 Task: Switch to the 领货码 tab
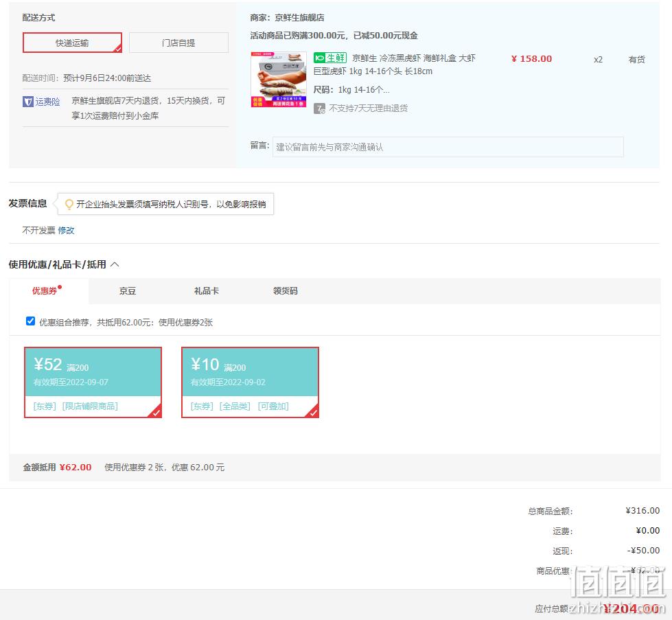coord(285,290)
